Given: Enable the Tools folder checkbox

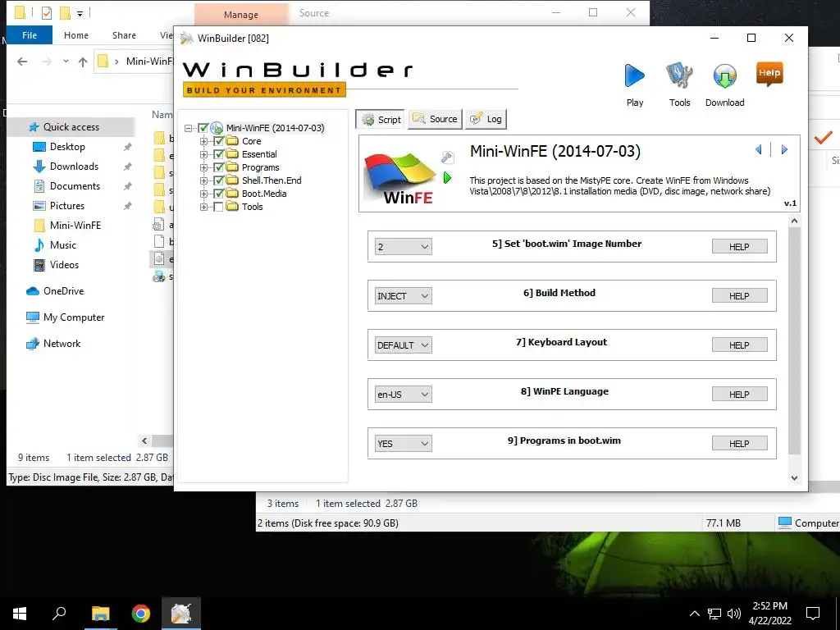Looking at the screenshot, I should [x=218, y=207].
